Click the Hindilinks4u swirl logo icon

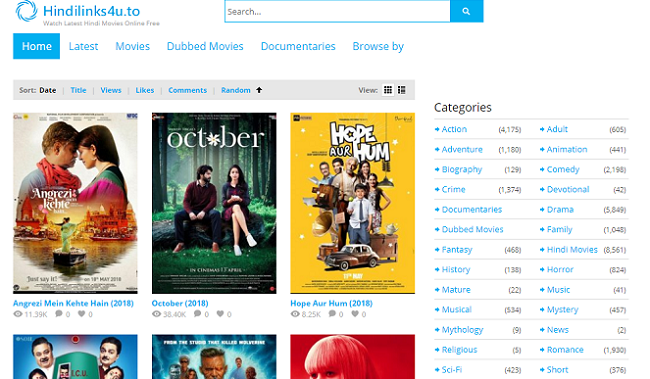point(27,11)
